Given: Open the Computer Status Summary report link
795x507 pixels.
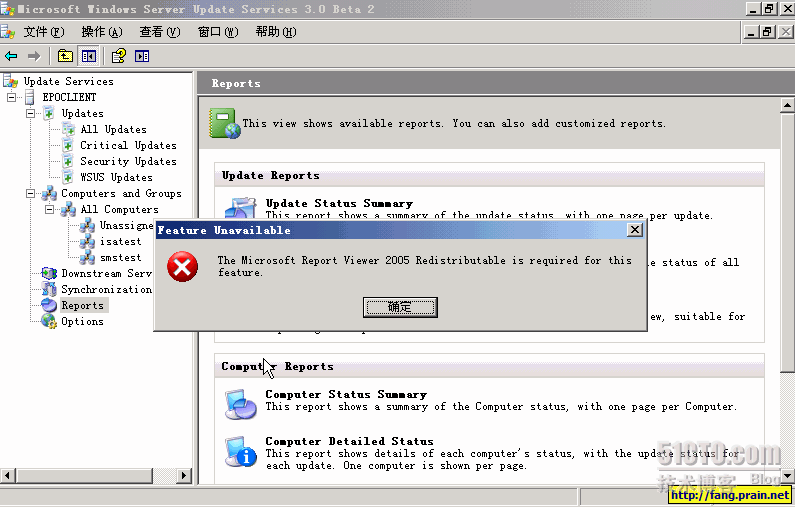Looking at the screenshot, I should [x=346, y=394].
